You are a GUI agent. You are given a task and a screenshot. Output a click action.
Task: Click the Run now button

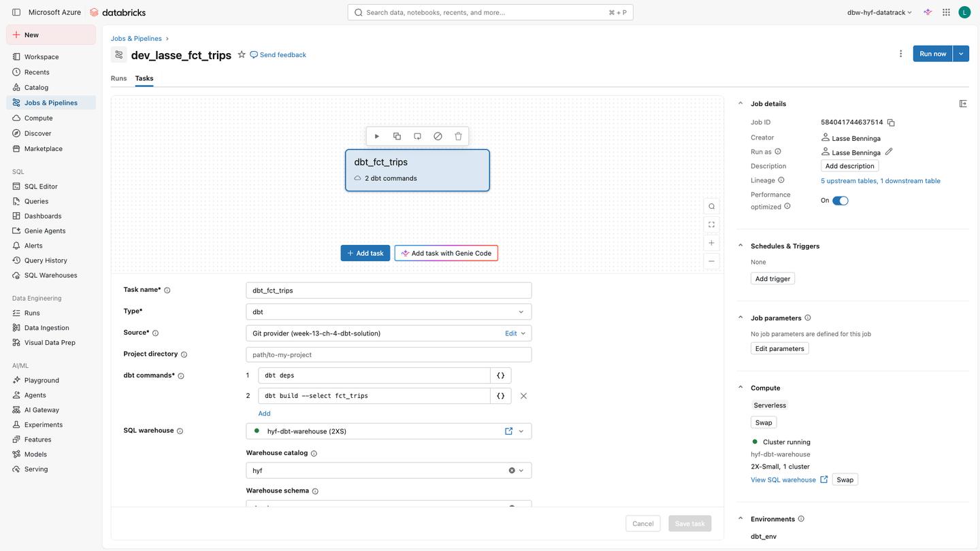933,54
